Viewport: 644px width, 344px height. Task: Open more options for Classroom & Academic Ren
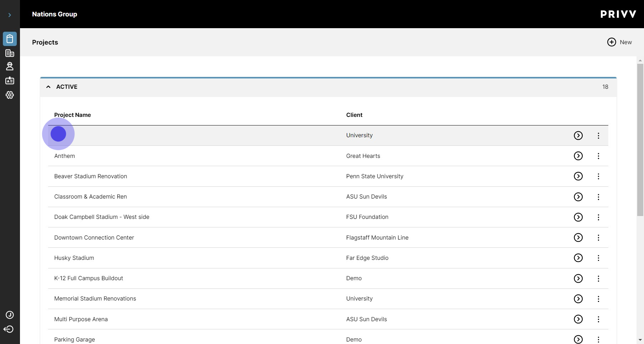tap(598, 197)
